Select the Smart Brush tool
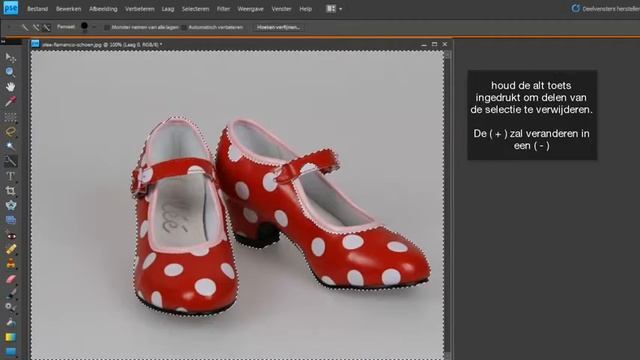 tap(10, 307)
